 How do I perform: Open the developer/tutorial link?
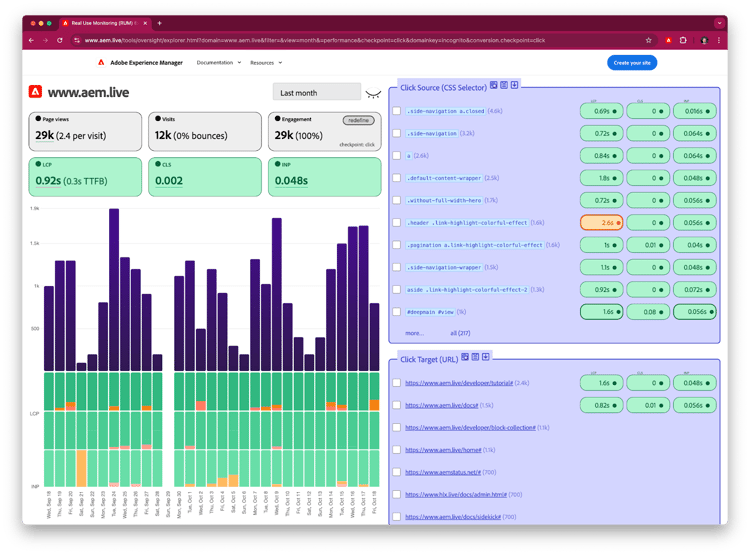[459, 383]
